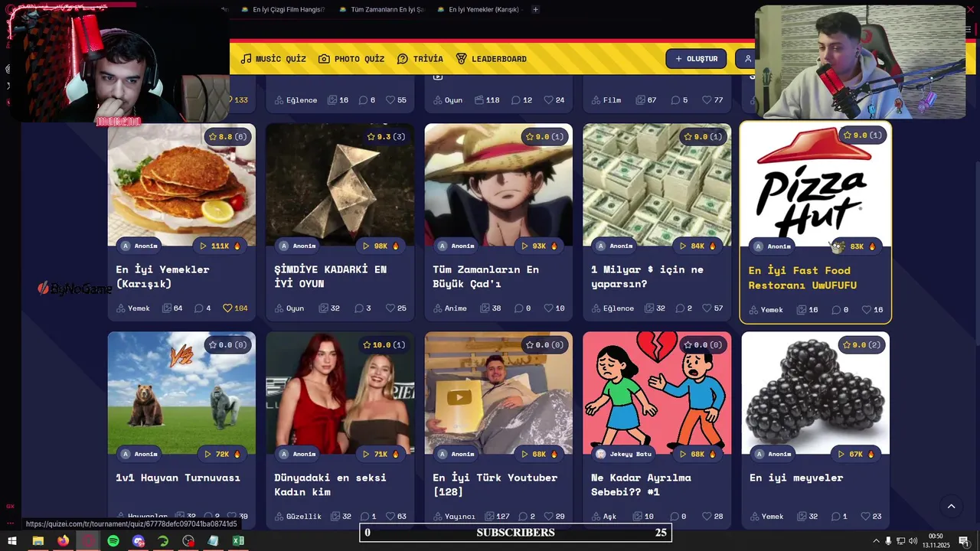Open Firefox from the taskbar

63,541
